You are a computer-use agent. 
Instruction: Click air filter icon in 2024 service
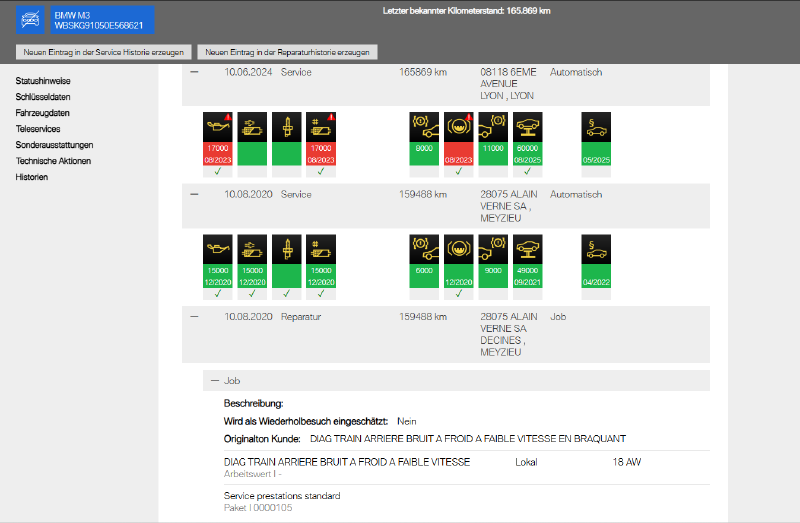[x=252, y=127]
